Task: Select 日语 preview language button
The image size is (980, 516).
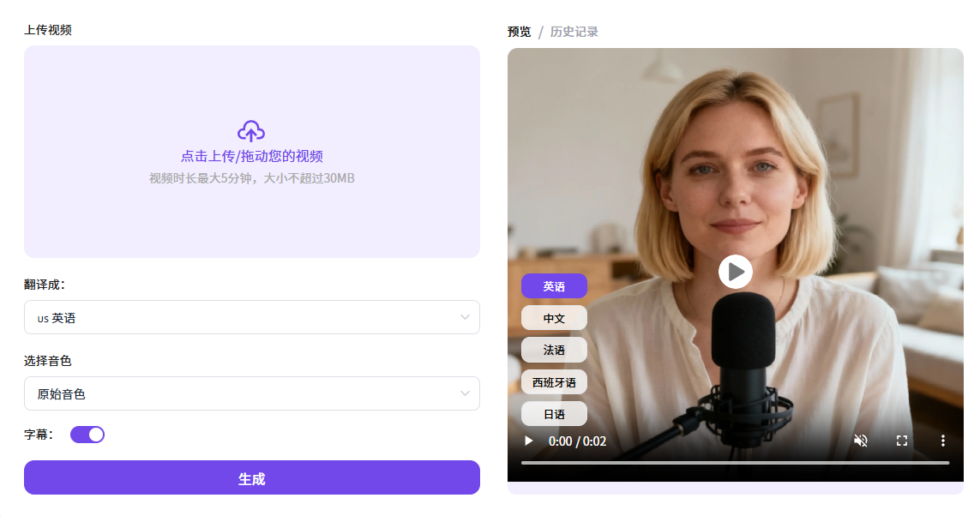Action: click(x=554, y=414)
